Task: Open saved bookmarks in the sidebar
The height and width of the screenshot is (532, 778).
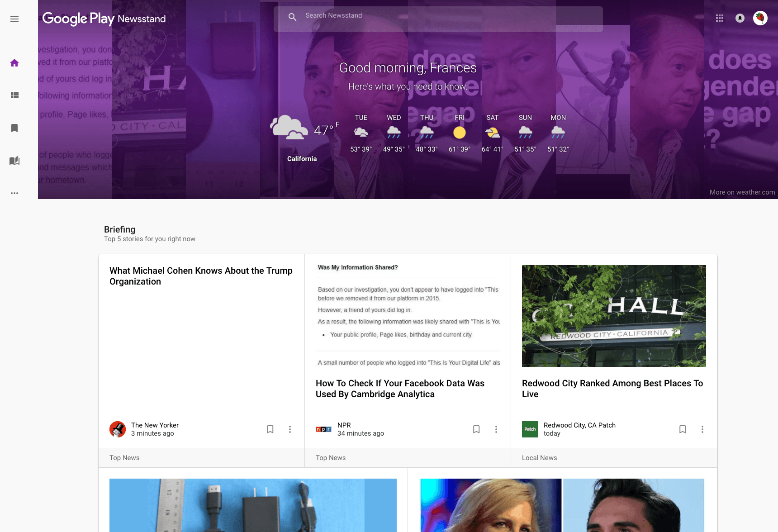Action: (14, 128)
